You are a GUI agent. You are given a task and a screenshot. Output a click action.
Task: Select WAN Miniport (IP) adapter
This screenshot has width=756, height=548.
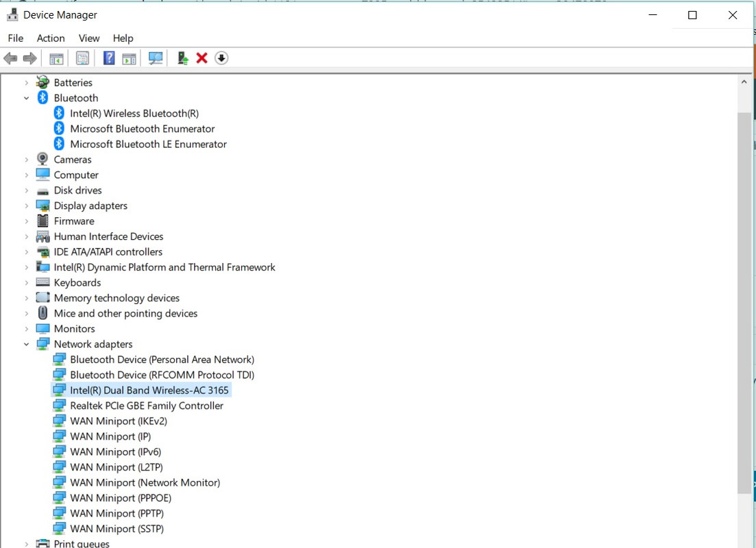(110, 436)
